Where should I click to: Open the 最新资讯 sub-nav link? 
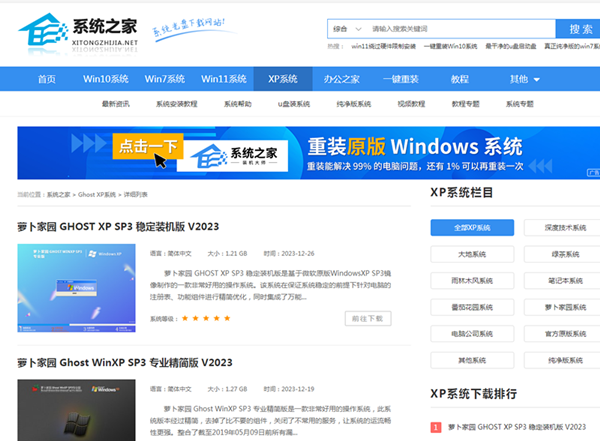tap(116, 104)
